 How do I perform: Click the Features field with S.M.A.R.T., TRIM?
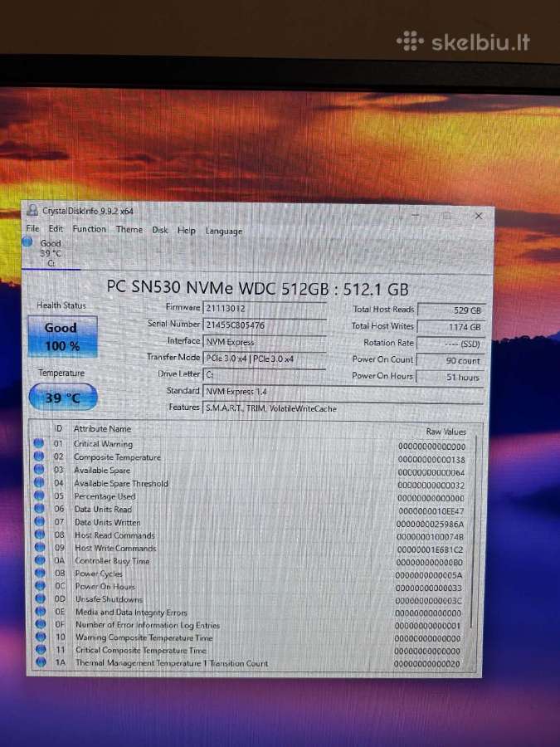coord(343,408)
